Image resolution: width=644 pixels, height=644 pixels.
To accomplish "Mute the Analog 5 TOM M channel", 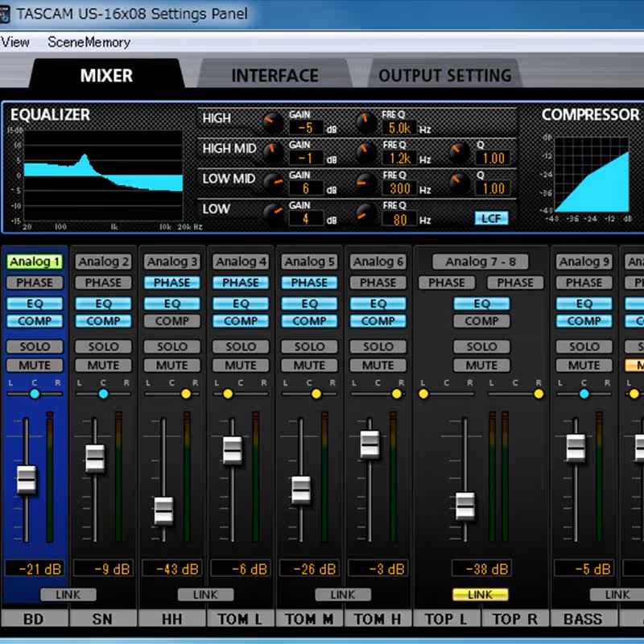I will pos(309,365).
